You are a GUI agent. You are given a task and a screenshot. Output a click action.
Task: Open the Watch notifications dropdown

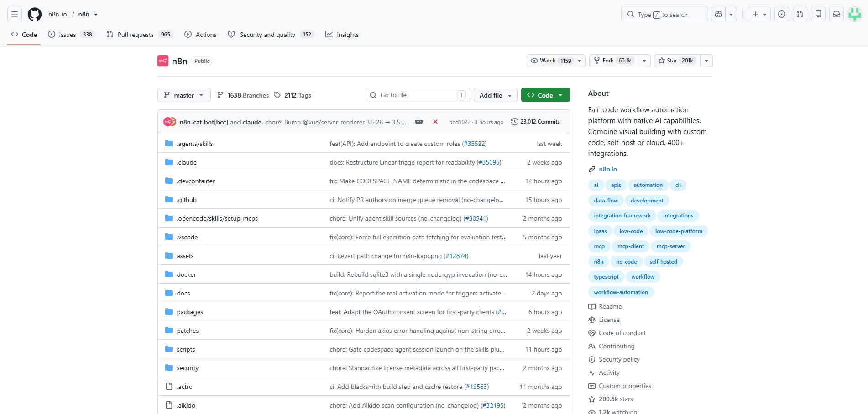tap(556, 61)
